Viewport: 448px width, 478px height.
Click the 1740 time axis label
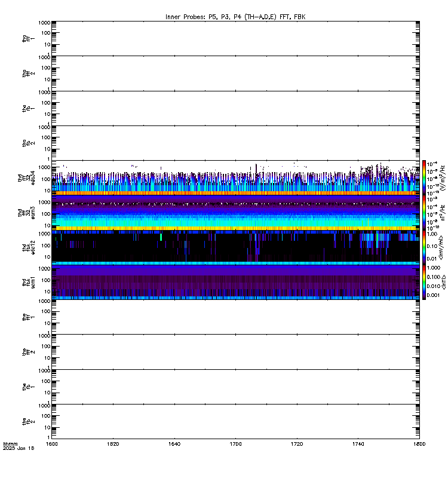358,444
